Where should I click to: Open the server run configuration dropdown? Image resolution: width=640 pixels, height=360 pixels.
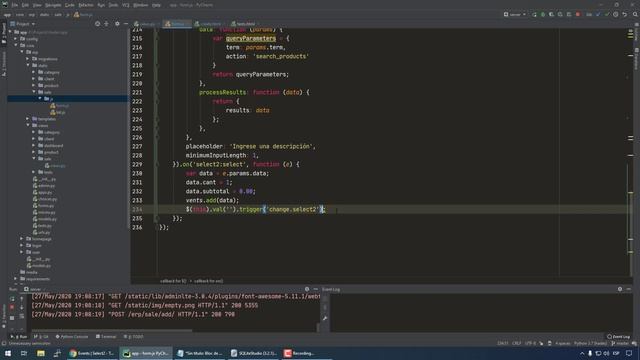pos(515,14)
